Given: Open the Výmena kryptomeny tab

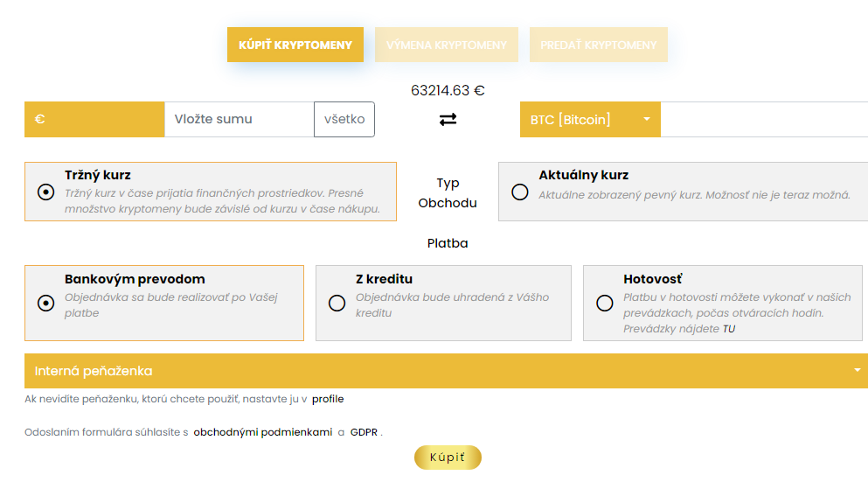Looking at the screenshot, I should tap(447, 45).
